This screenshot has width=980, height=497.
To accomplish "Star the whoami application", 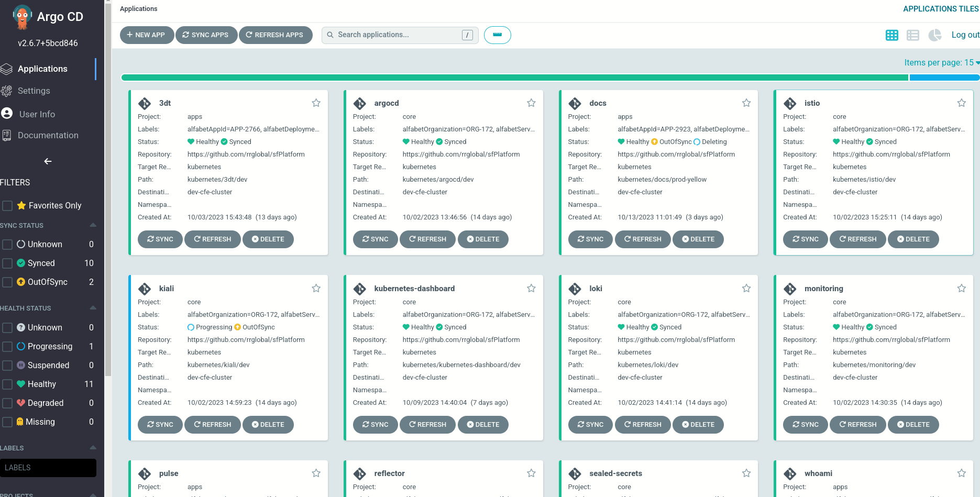I will [x=962, y=473].
